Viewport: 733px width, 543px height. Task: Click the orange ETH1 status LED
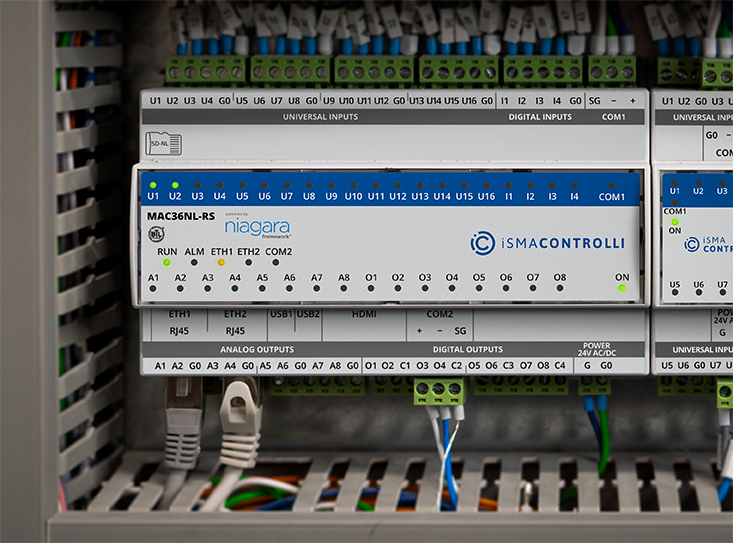221,263
